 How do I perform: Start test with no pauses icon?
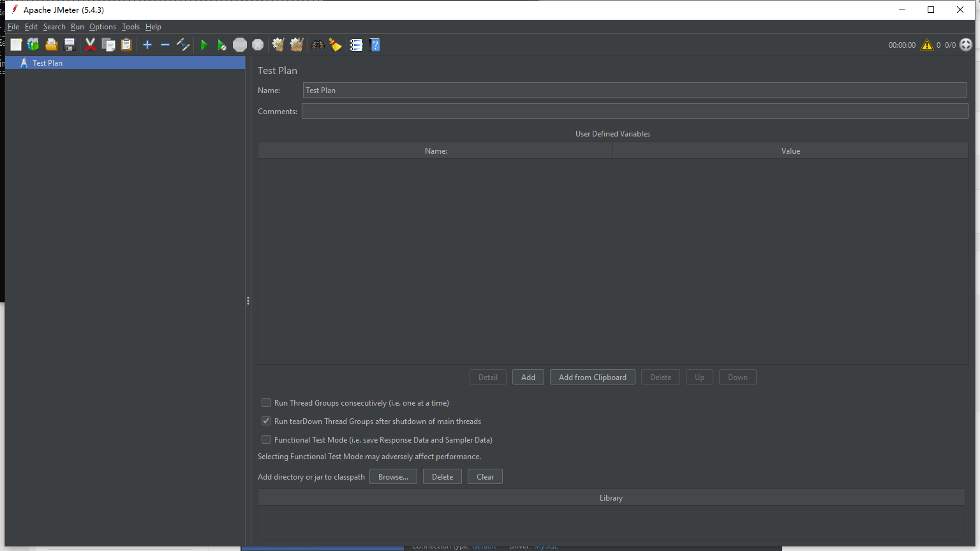click(221, 45)
